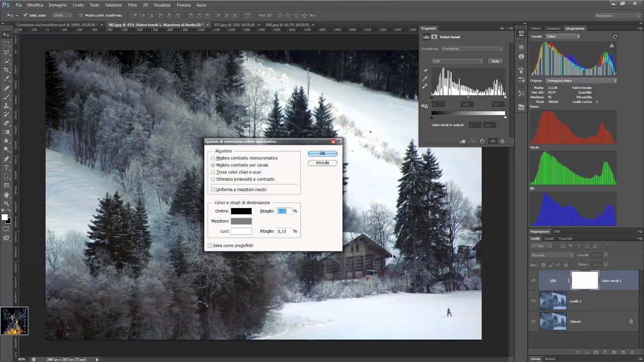This screenshot has width=644, height=362.
Task: Select the Clone Stamp tool
Action: (x=7, y=106)
